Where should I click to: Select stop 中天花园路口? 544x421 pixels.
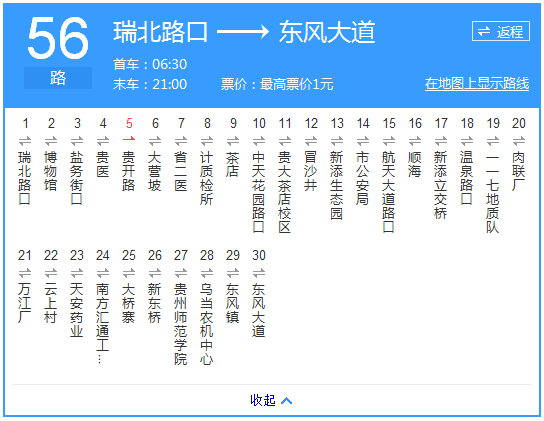tap(259, 192)
